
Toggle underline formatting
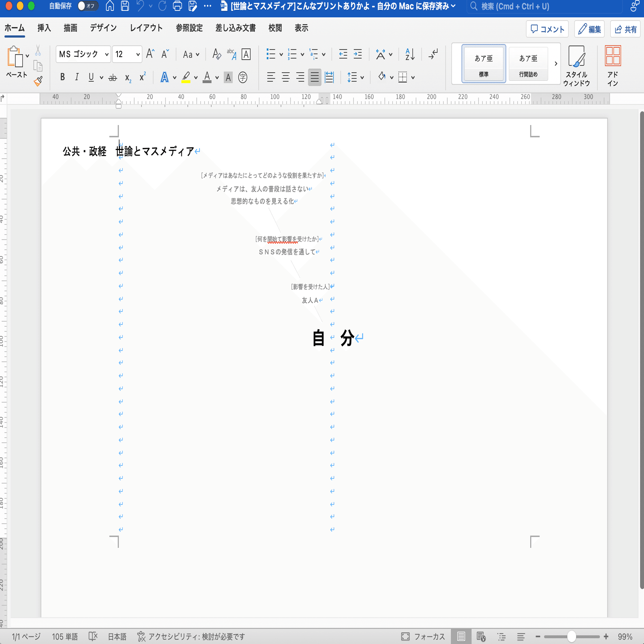(x=91, y=77)
